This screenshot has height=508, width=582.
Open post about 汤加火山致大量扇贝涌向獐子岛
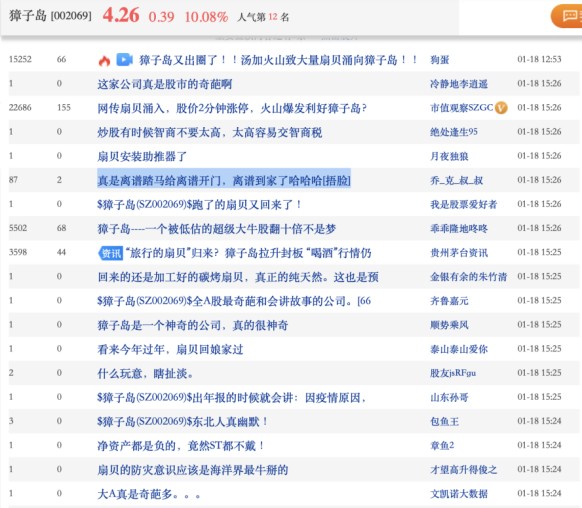278,59
